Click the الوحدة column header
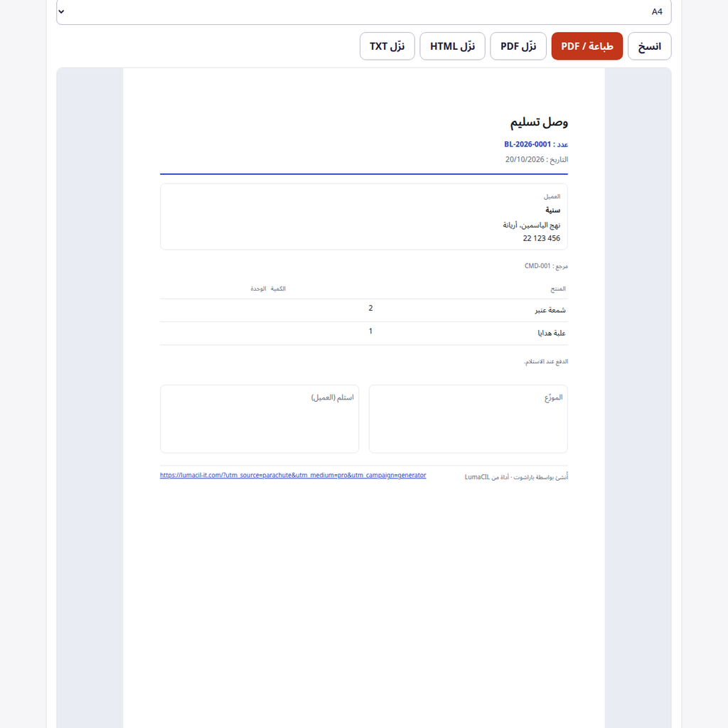728x728 pixels. tap(258, 289)
